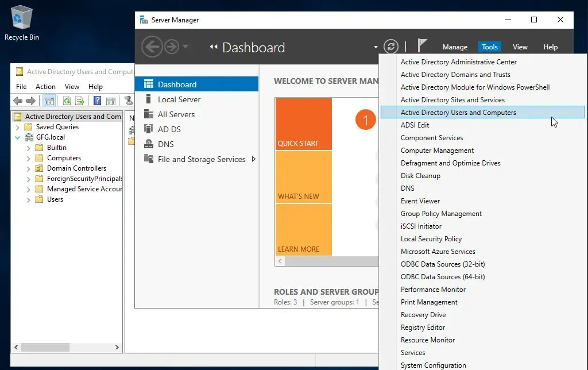Click the Server Manager title bar icon
The width and height of the screenshot is (588, 370).
point(144,20)
